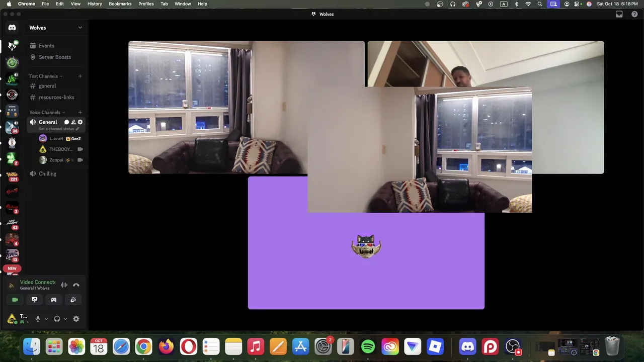Open Spotlight search in menu bar
The height and width of the screenshot is (362, 644).
pyautogui.click(x=540, y=4)
